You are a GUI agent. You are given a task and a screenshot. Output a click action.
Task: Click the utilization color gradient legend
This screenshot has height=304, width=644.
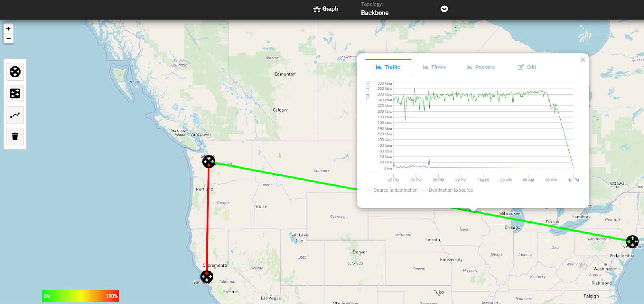click(x=80, y=296)
